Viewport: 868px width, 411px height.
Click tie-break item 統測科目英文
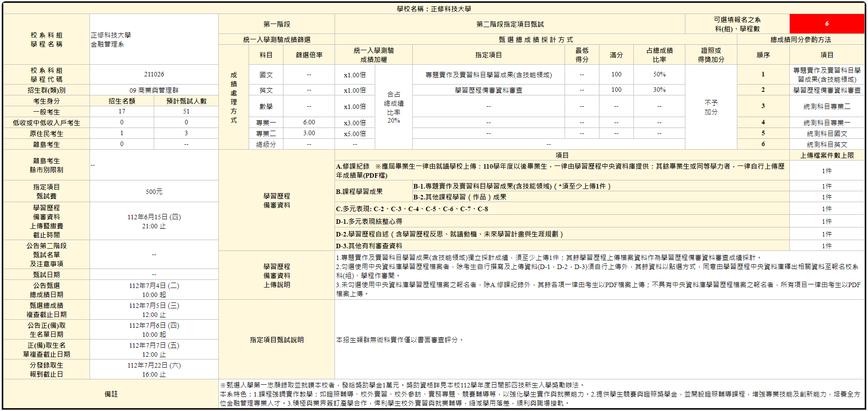point(826,144)
